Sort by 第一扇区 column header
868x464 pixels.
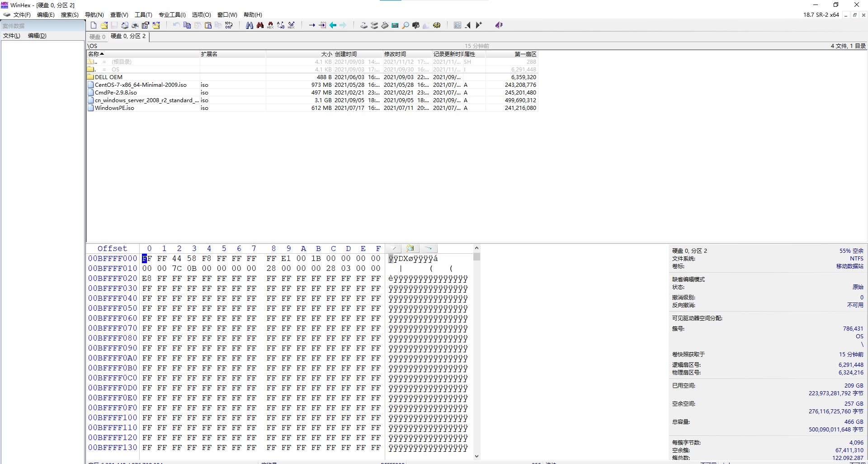pos(511,54)
